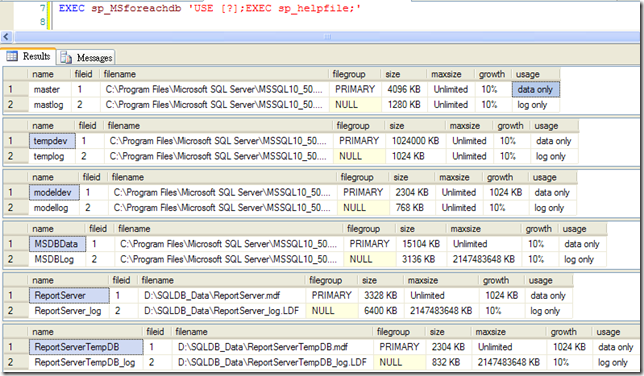Click the query editor horizontal scrollbar thumb

(x=327, y=37)
